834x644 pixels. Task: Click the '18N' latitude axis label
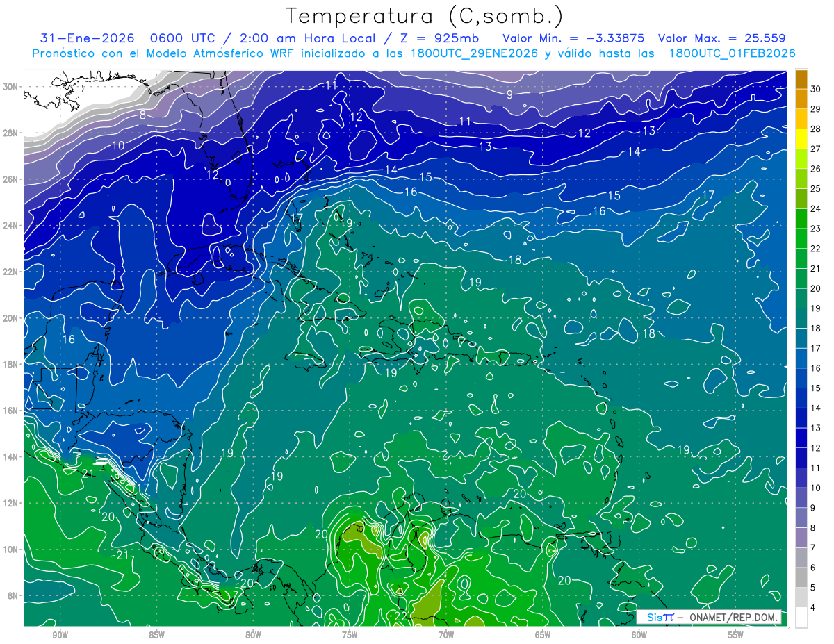coord(10,364)
